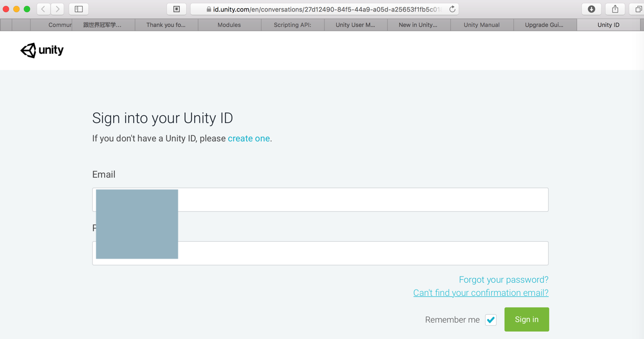
Task: Go forward with Safari forward arrow
Action: (x=58, y=9)
